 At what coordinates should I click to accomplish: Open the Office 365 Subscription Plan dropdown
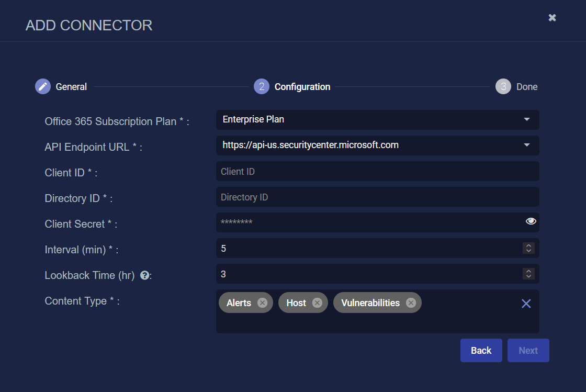[526, 120]
